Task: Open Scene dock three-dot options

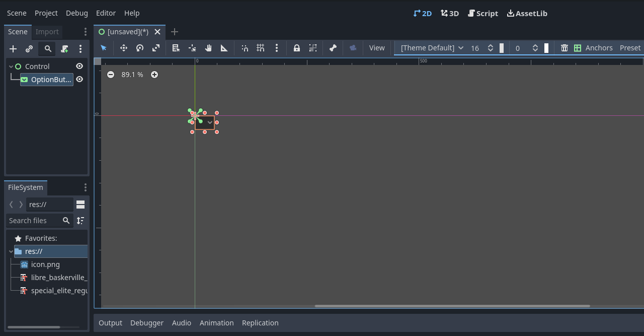Action: click(85, 32)
